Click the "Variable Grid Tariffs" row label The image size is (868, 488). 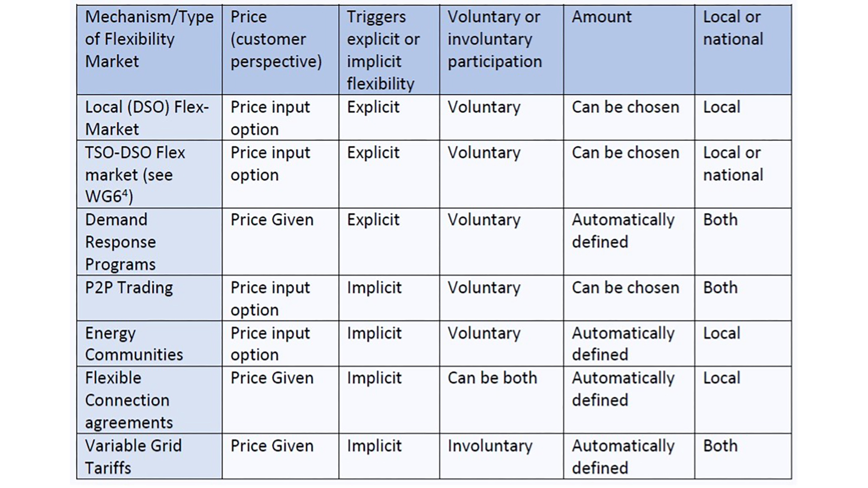coord(133,456)
